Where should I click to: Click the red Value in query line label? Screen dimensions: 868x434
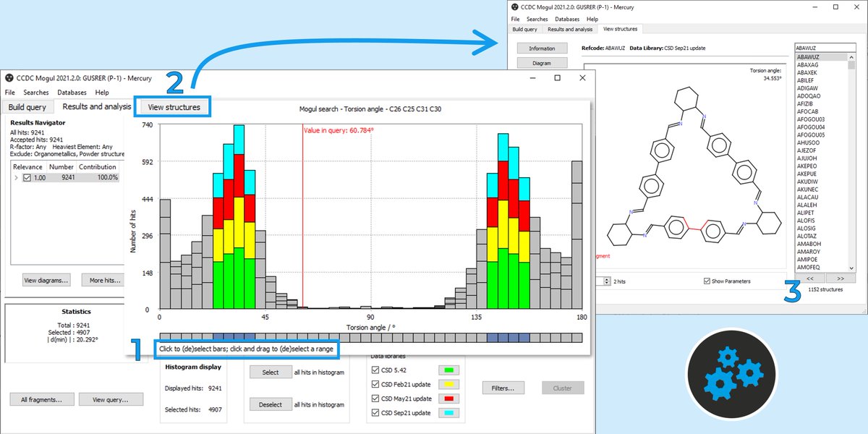click(x=338, y=130)
